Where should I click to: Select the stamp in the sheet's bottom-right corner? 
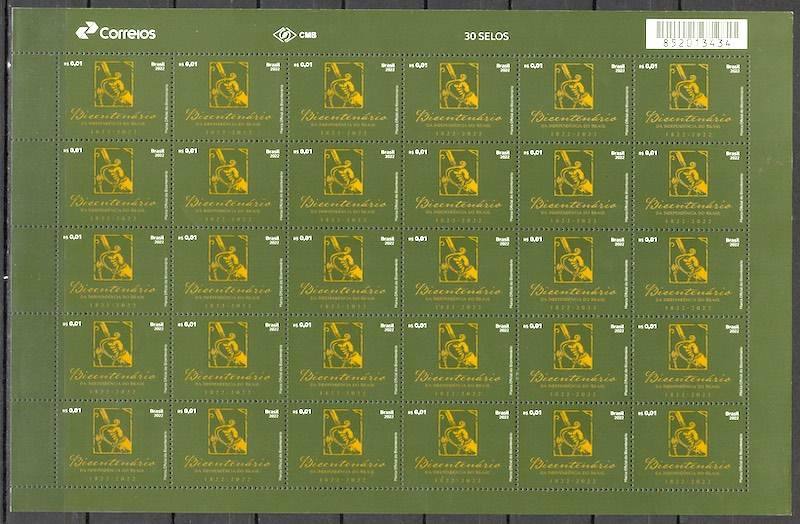pyautogui.click(x=689, y=446)
